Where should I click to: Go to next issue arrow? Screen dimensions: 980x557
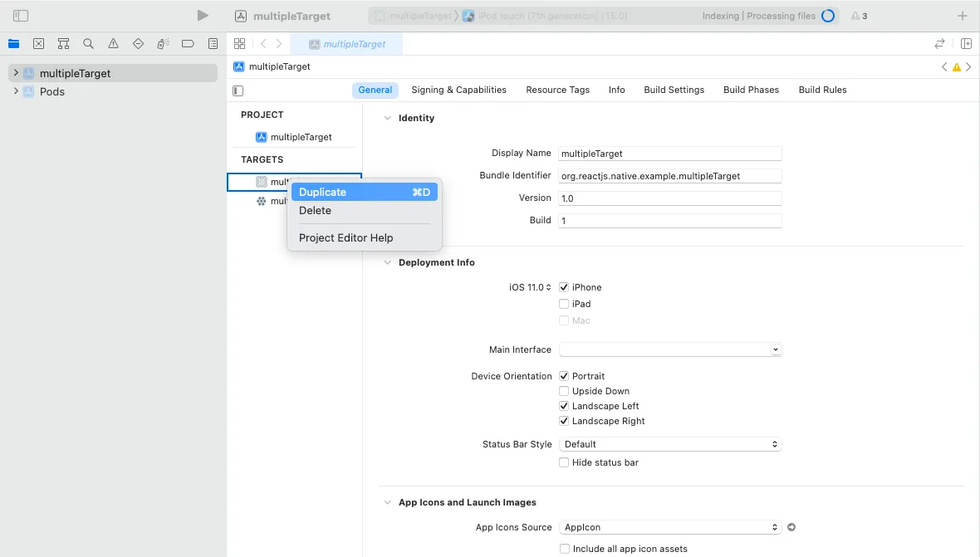(x=968, y=66)
